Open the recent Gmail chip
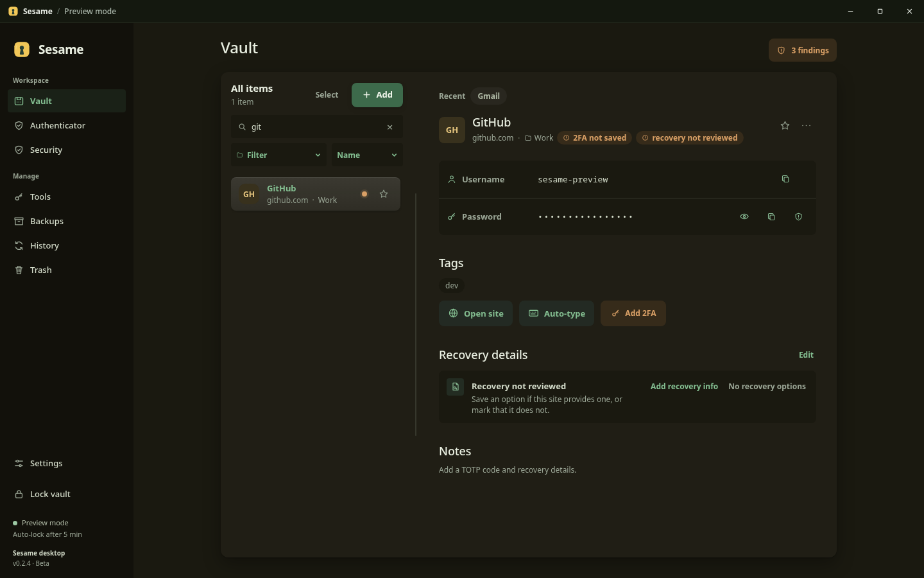Viewport: 924px width, 578px height. [488, 96]
